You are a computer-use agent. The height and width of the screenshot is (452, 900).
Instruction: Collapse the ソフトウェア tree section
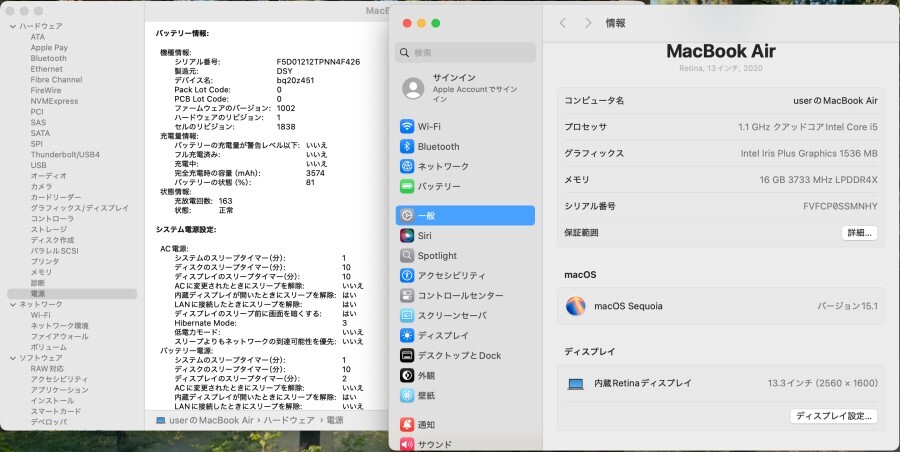tap(13, 358)
